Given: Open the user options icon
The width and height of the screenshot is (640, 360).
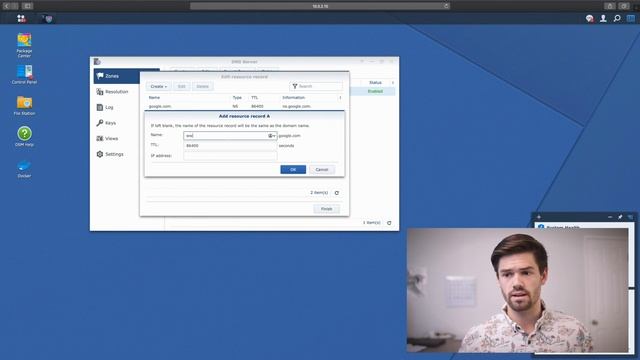Looking at the screenshot, I should tap(603, 18).
